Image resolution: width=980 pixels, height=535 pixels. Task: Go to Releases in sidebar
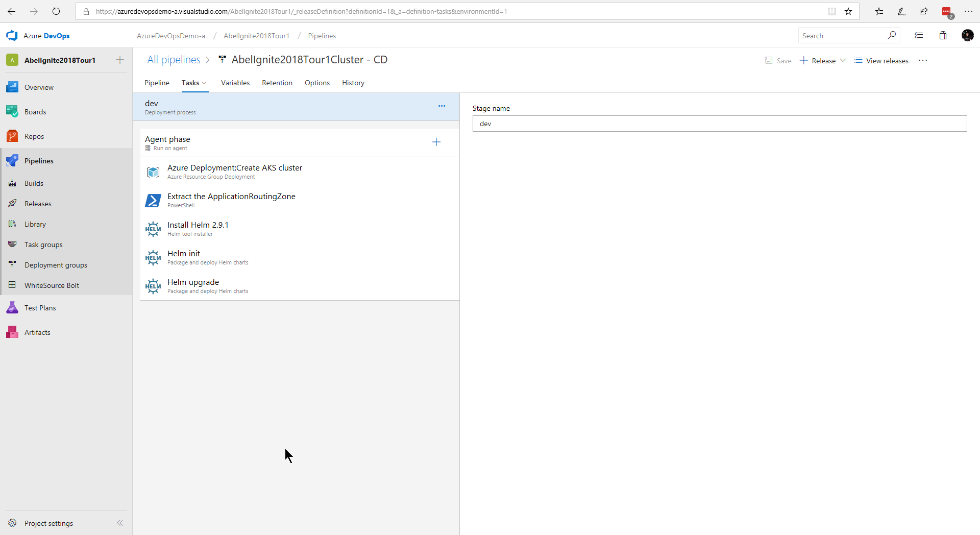point(38,204)
